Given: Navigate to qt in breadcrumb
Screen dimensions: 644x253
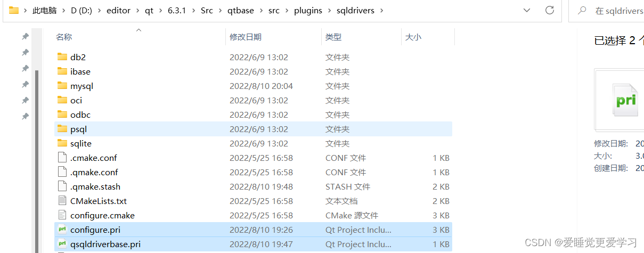Looking at the screenshot, I should coord(149,10).
